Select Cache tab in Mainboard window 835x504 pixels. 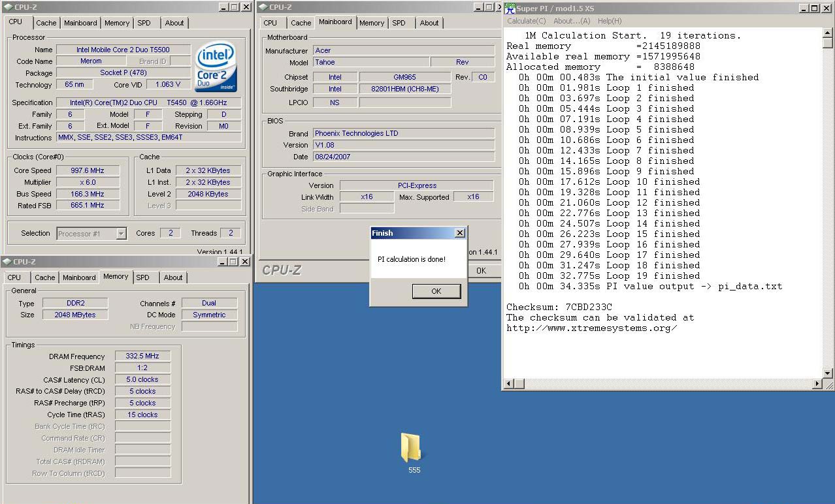[x=301, y=23]
